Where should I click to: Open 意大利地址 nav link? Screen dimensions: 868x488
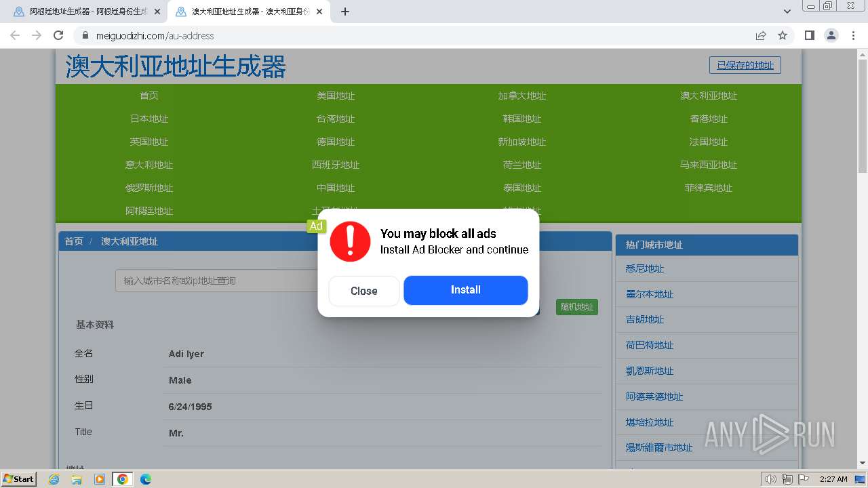point(149,165)
